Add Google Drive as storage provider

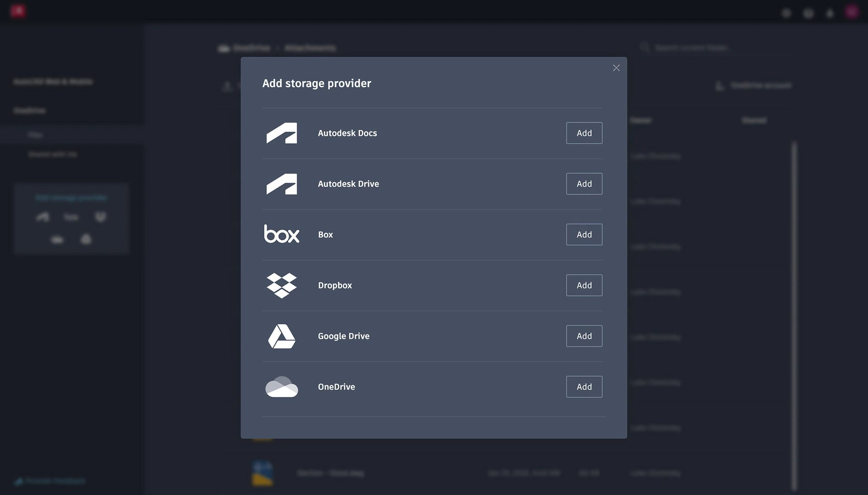point(584,336)
